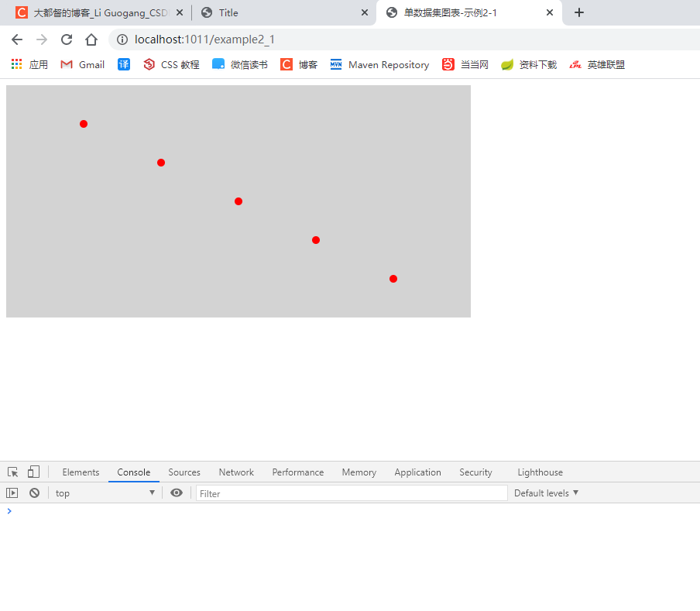Clear the console with the clear icon

point(33,493)
